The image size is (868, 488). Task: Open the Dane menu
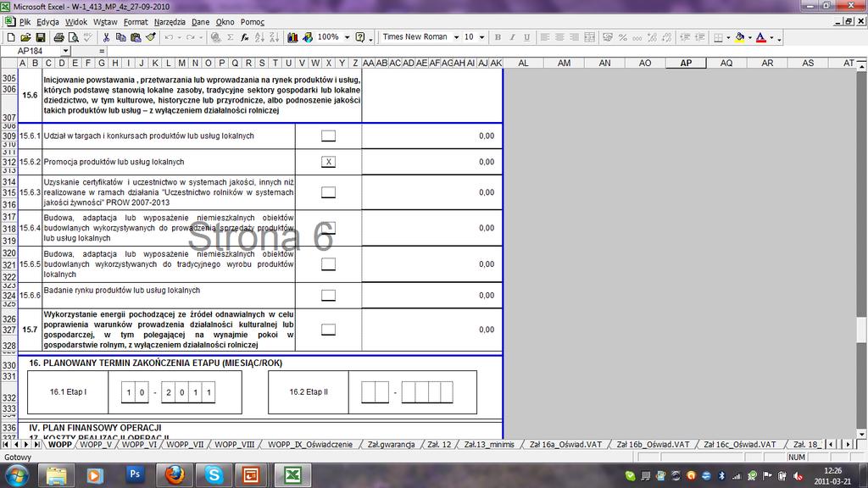(x=200, y=22)
